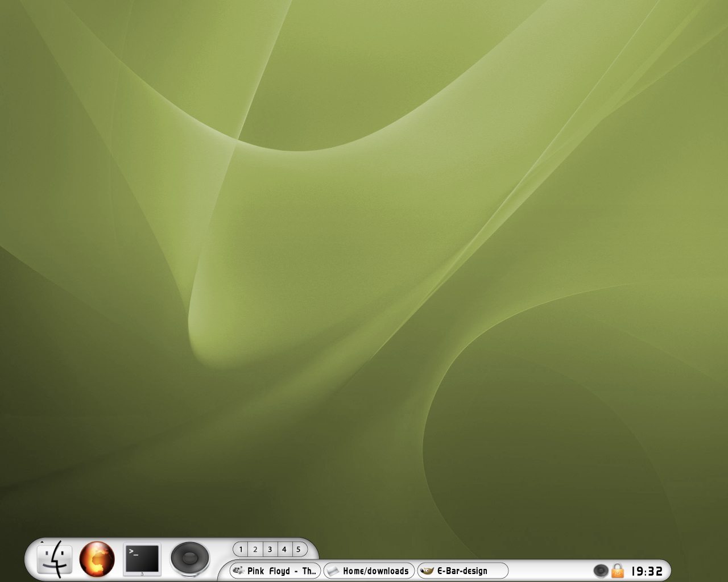Switch to workspace 4 in pager
Image resolution: width=728 pixels, height=582 pixels.
tap(284, 550)
